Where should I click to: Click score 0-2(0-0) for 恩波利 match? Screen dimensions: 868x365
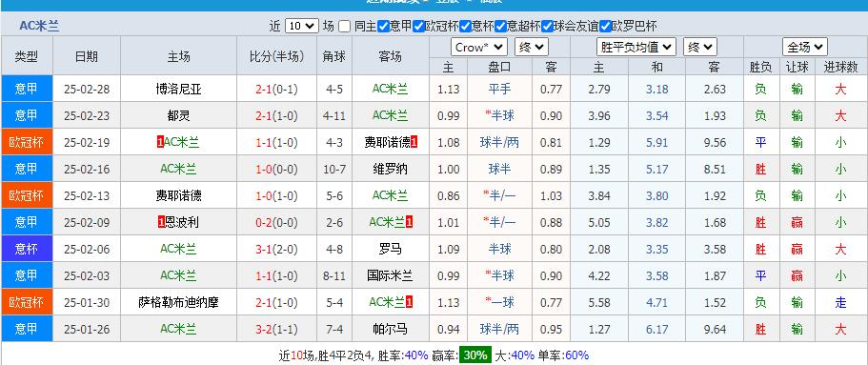coord(276,223)
